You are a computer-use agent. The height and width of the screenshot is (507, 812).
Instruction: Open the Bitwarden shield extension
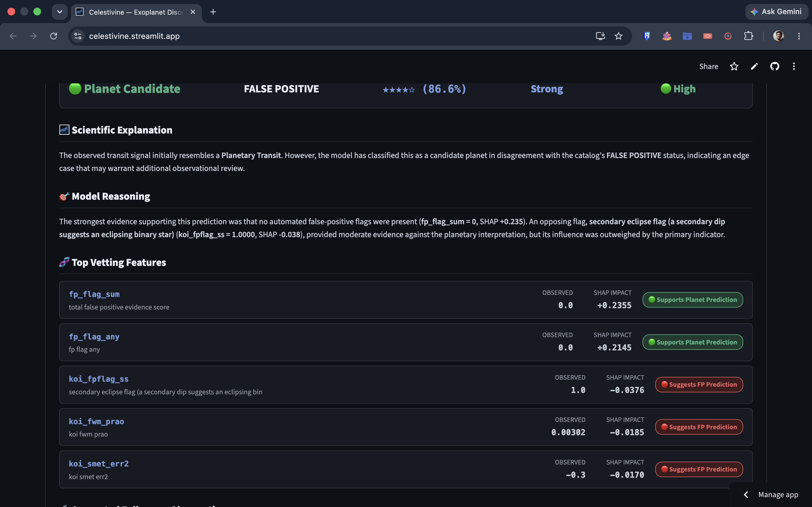coord(647,36)
